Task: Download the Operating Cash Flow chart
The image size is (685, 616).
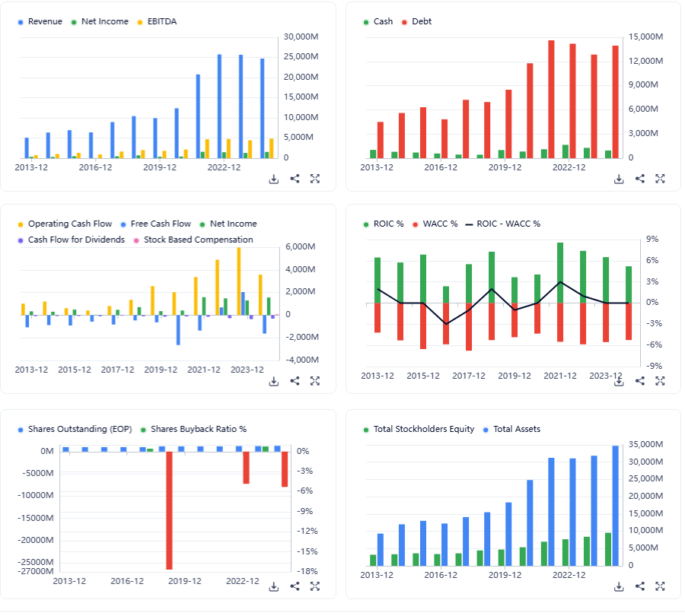Action: point(273,381)
